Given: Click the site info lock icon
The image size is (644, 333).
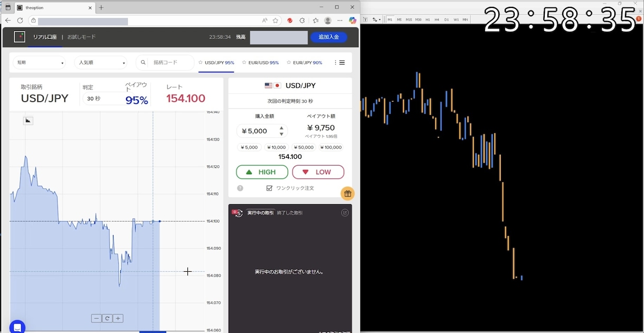Looking at the screenshot, I should pos(33,21).
